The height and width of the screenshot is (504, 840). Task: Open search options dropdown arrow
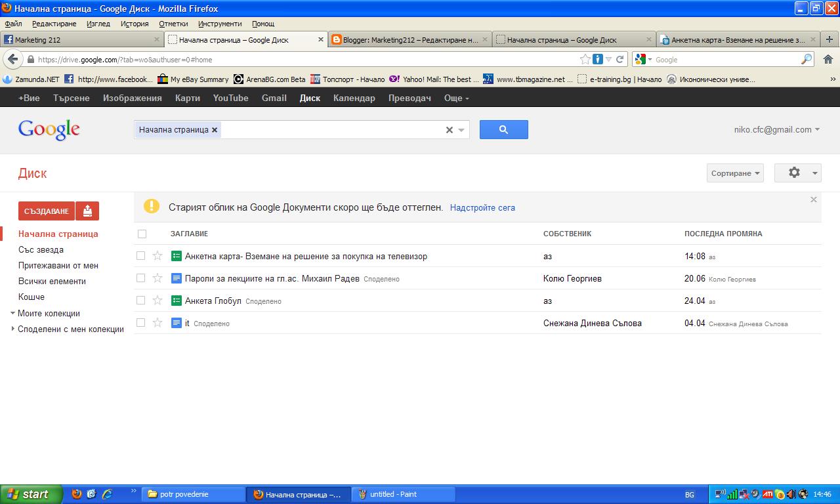461,130
